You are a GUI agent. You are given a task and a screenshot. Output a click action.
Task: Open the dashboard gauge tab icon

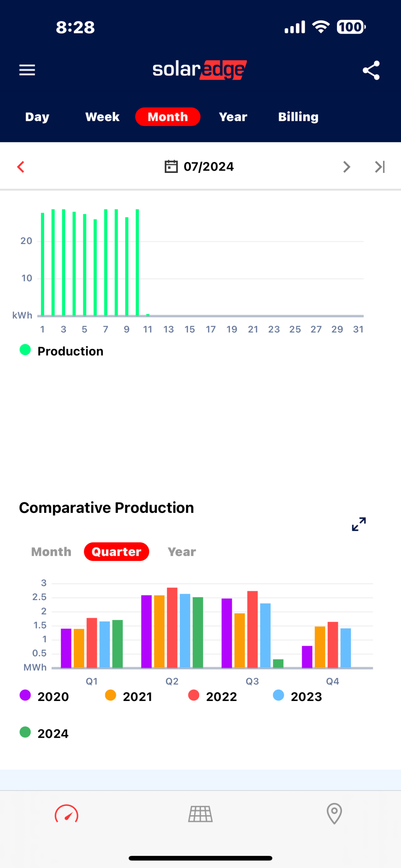66,814
